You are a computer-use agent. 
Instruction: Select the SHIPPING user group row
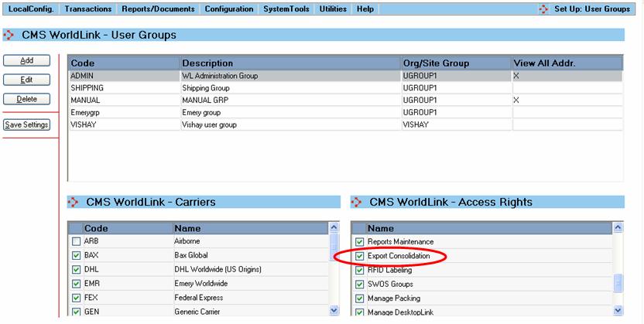point(232,88)
